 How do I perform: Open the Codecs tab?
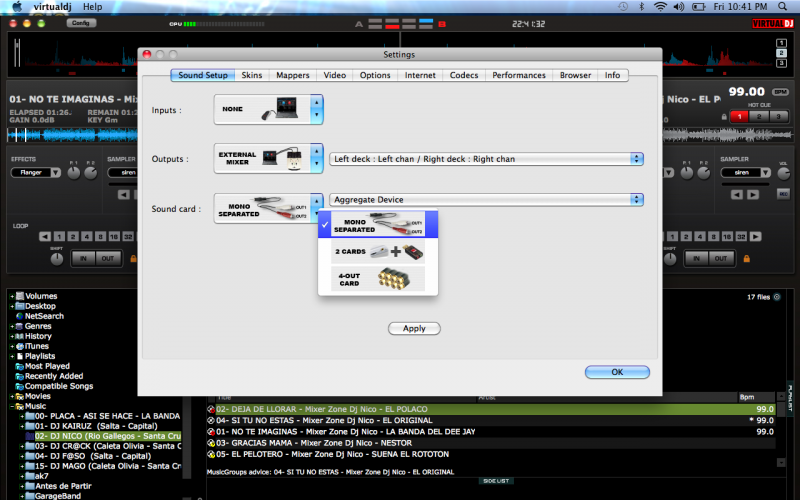pos(464,75)
